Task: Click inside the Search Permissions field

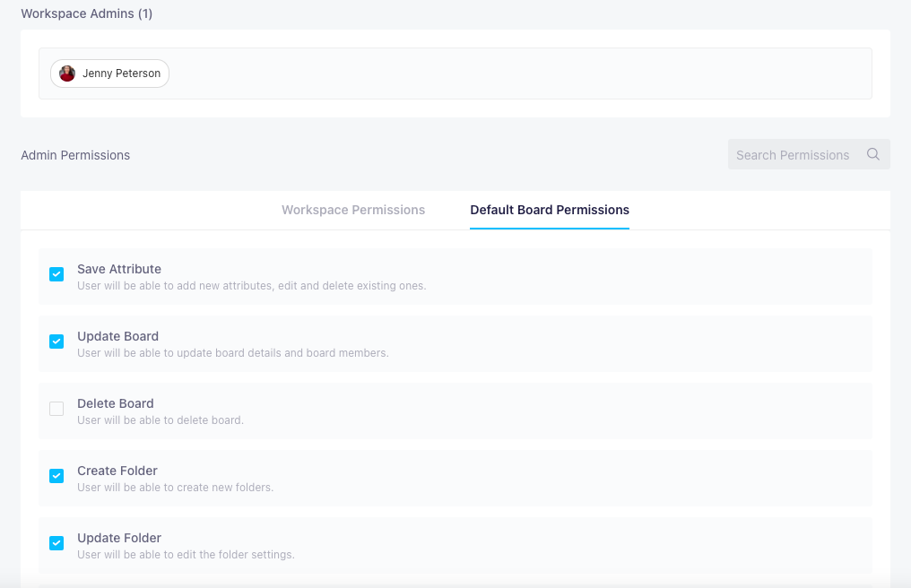Action: click(x=794, y=154)
